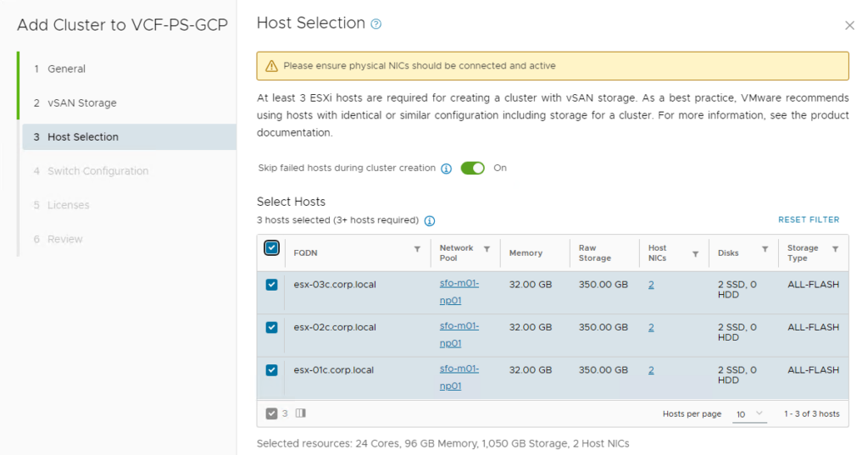Go to General wizard step
Viewport: 868px width, 455px height.
click(66, 69)
